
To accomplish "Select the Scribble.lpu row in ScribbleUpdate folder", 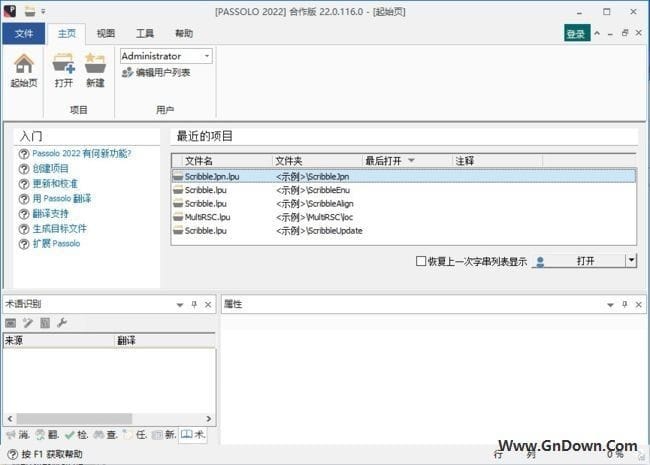I will pos(404,230).
